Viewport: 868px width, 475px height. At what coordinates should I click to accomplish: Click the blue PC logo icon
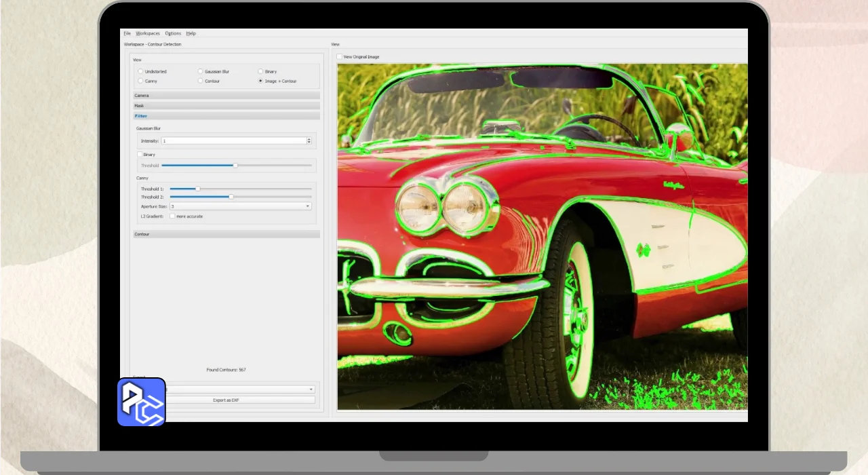(x=141, y=402)
